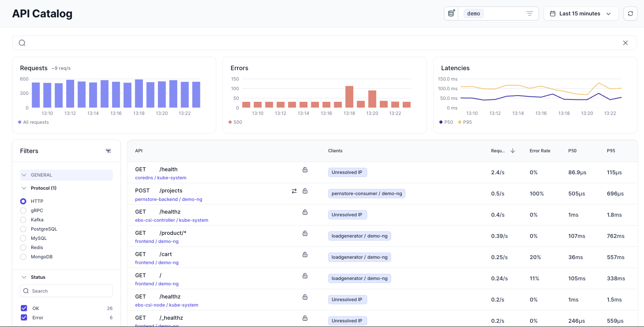644x327 pixels.
Task: Sort by P95 column header
Action: (x=611, y=151)
